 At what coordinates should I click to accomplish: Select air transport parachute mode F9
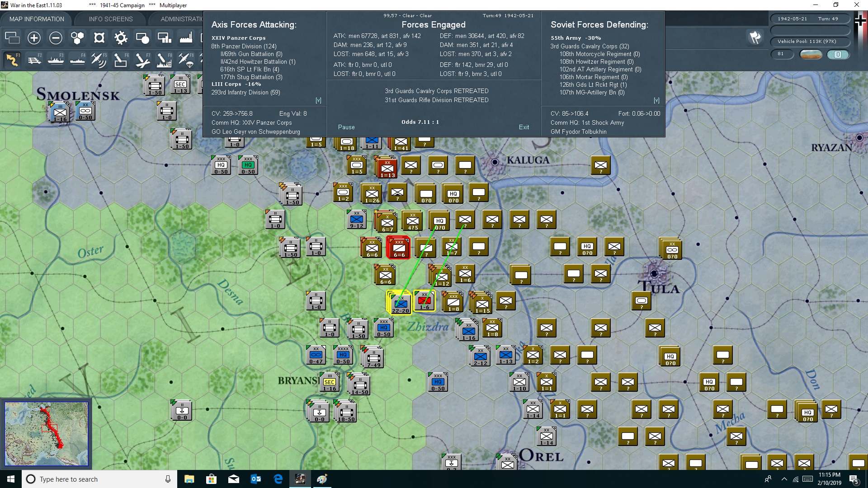[x=186, y=60]
